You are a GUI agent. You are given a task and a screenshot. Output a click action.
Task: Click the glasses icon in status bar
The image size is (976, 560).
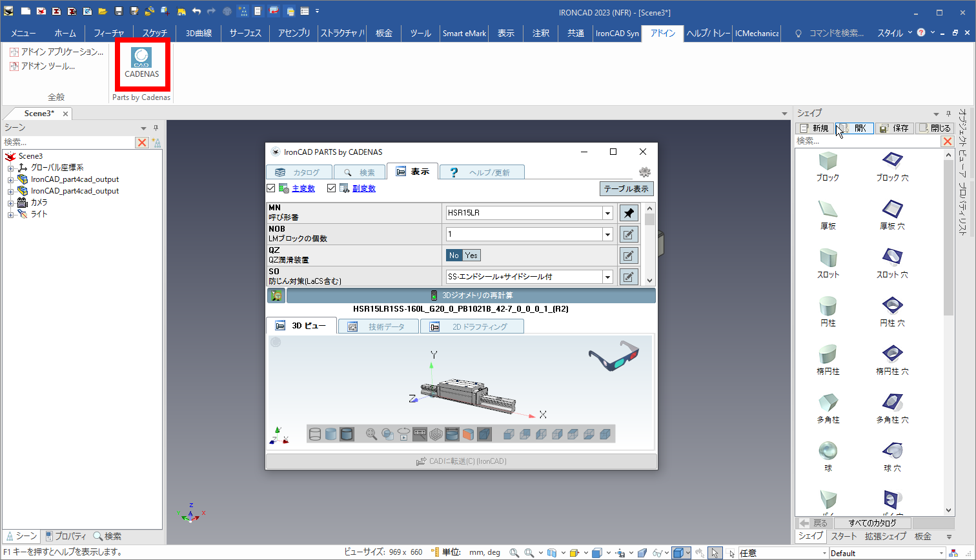pos(657,553)
